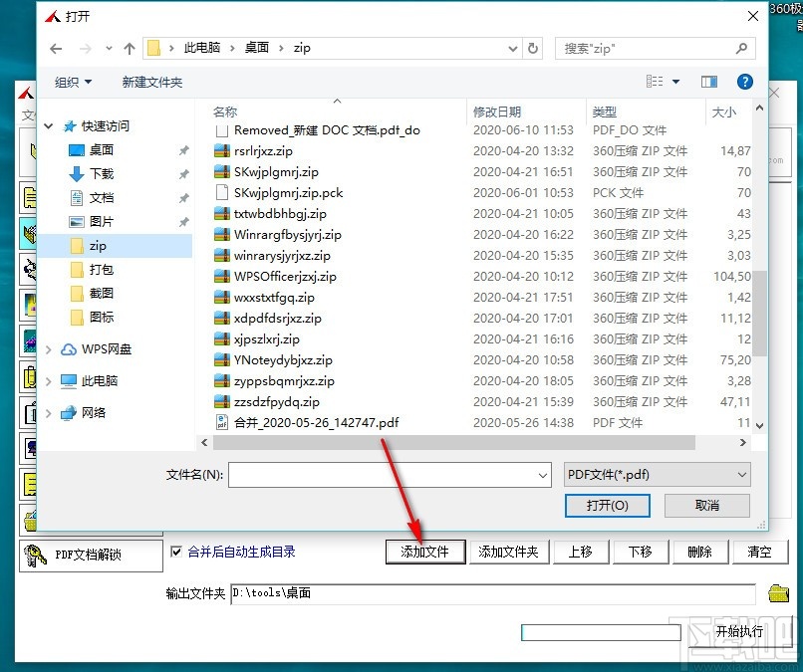Click the preview pane icon in the toolbar
The width and height of the screenshot is (803, 672).
tap(707, 81)
